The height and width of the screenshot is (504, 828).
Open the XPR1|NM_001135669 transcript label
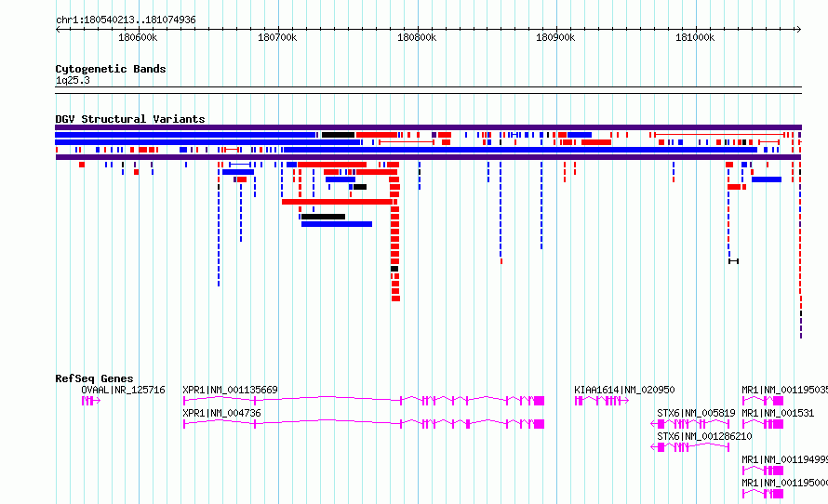tap(230, 390)
